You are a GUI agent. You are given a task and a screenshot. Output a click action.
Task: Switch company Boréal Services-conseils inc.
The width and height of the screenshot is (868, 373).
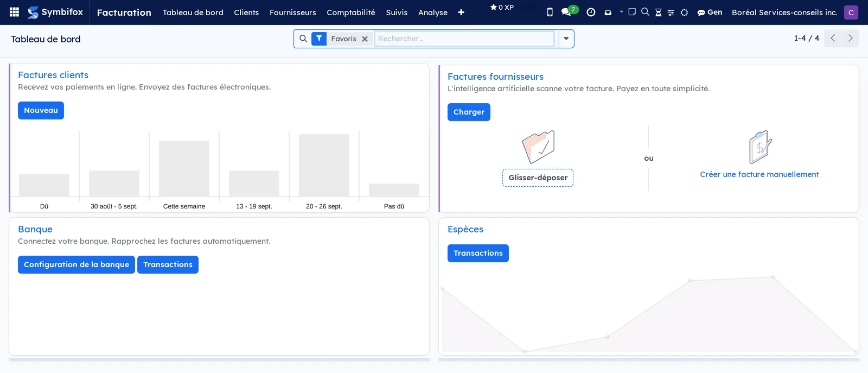(784, 12)
